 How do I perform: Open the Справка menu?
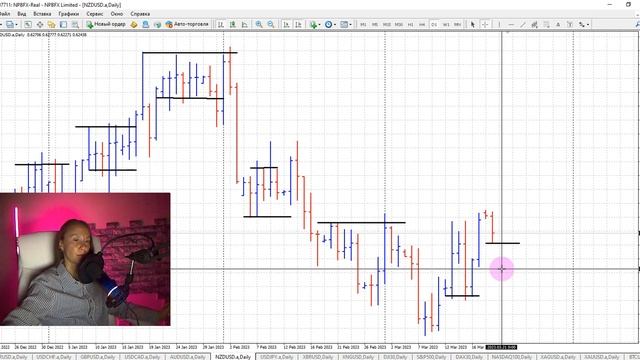coord(140,14)
